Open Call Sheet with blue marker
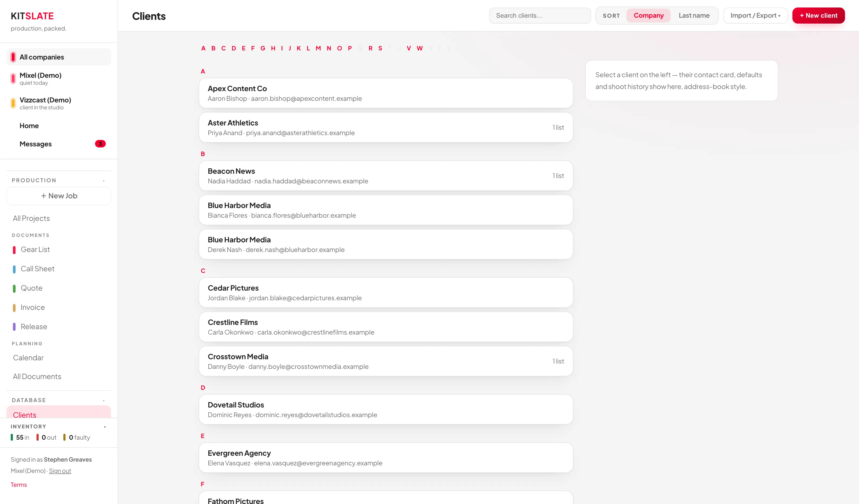The image size is (859, 504). point(38,269)
